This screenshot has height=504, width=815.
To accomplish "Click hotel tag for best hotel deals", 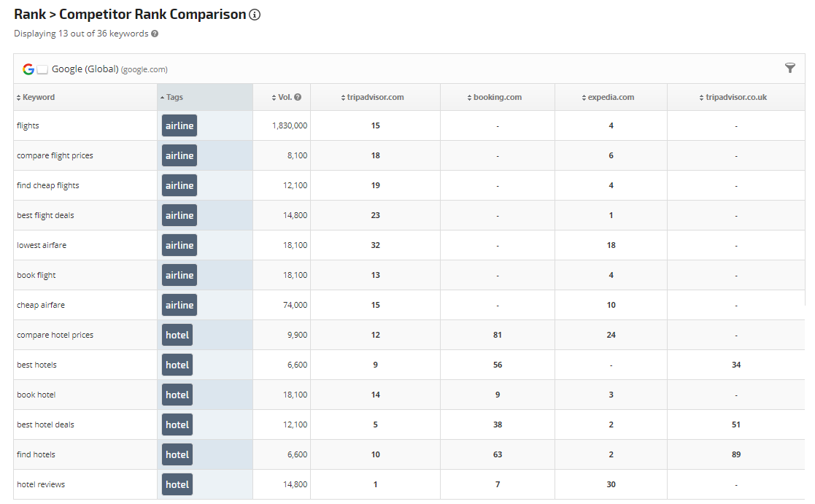I will (177, 424).
